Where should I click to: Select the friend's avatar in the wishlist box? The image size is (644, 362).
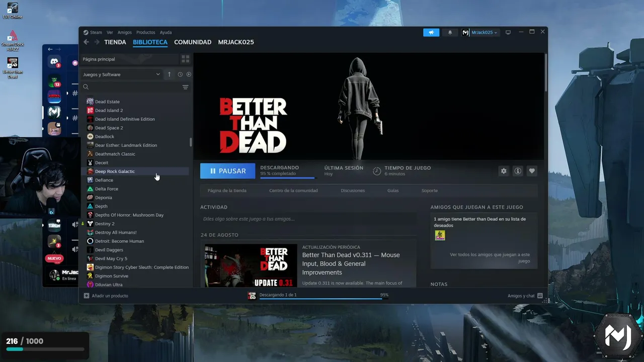pyautogui.click(x=440, y=235)
